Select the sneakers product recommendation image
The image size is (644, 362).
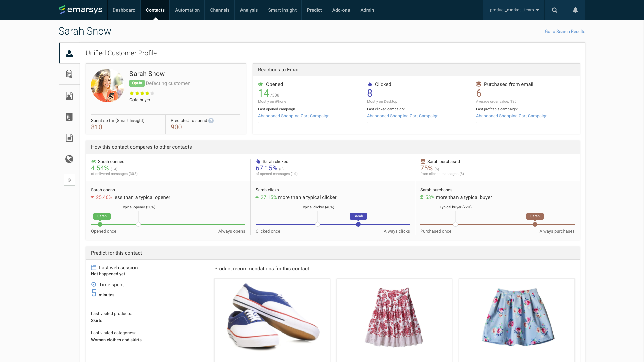click(x=272, y=318)
